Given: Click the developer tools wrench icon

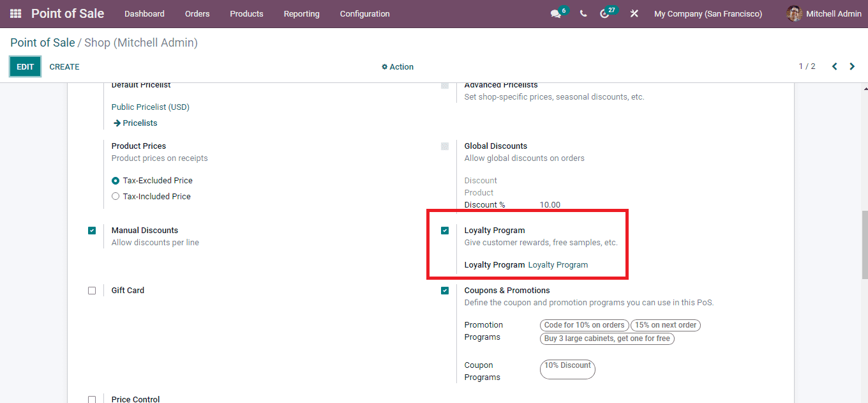Looking at the screenshot, I should tap(634, 13).
